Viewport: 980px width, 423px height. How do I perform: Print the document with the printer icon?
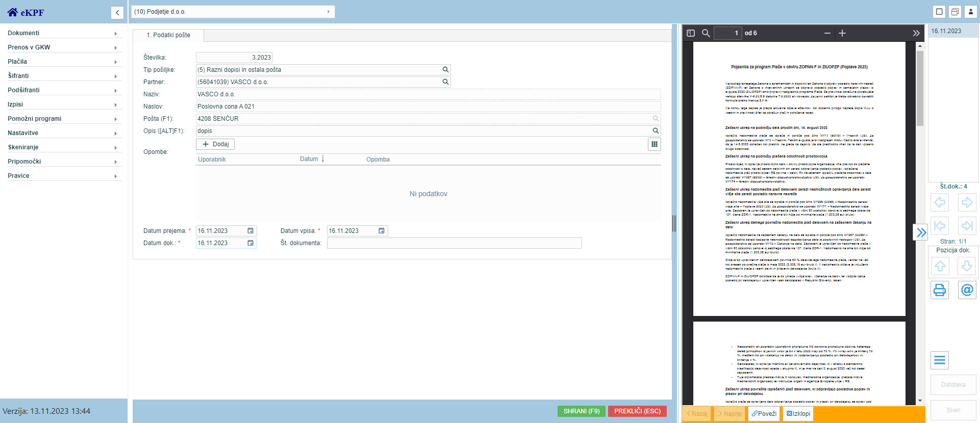(940, 290)
